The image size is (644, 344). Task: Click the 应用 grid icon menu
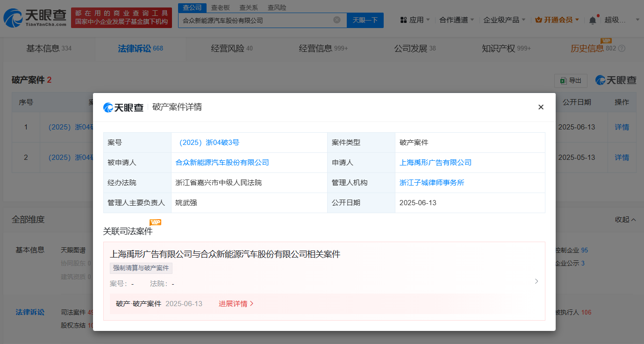click(404, 20)
